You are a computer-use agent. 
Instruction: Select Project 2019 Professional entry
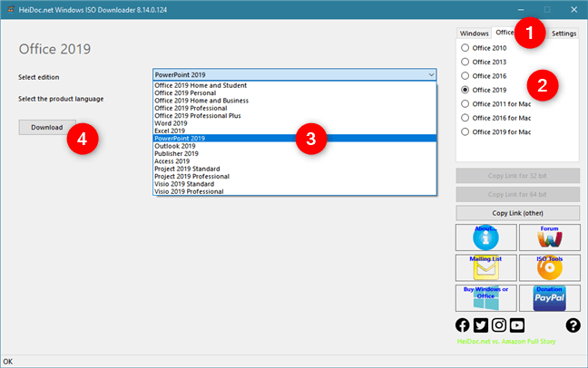tap(295, 177)
